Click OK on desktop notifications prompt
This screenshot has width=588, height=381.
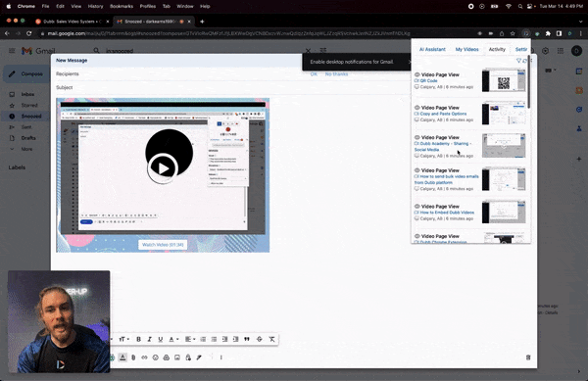click(x=314, y=74)
